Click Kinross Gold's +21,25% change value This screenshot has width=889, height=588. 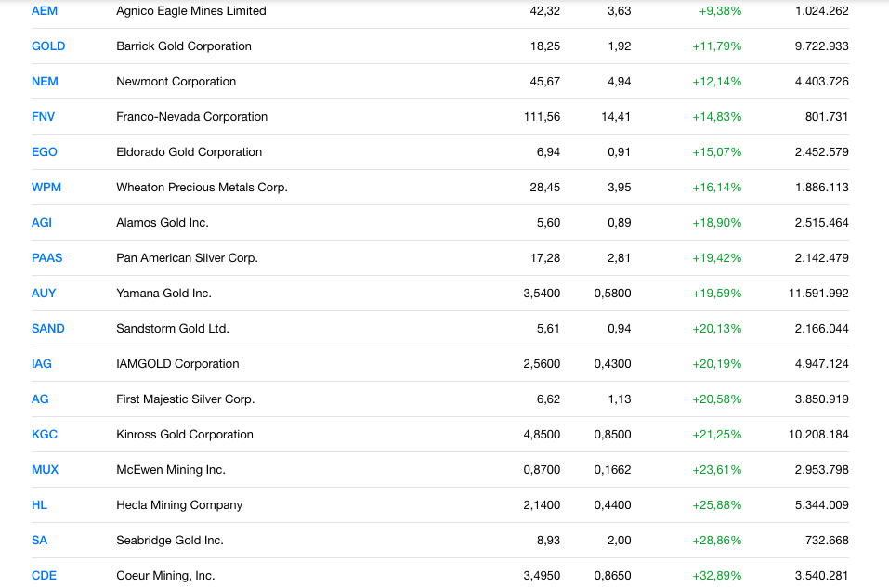pos(716,435)
